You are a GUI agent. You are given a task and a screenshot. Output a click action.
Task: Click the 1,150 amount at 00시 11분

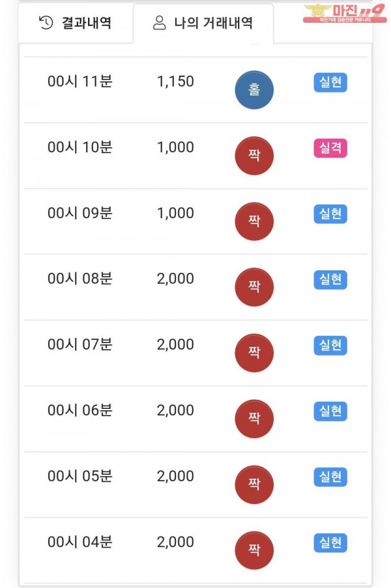(x=175, y=82)
